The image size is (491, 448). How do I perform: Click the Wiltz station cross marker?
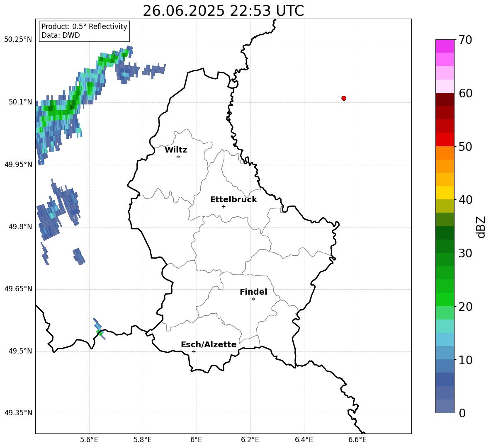click(x=178, y=157)
